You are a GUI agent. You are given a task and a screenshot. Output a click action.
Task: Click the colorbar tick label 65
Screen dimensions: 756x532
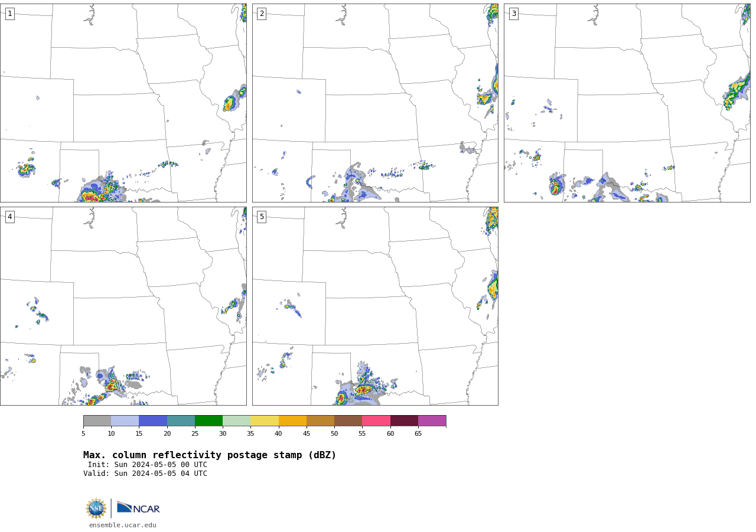point(418,434)
